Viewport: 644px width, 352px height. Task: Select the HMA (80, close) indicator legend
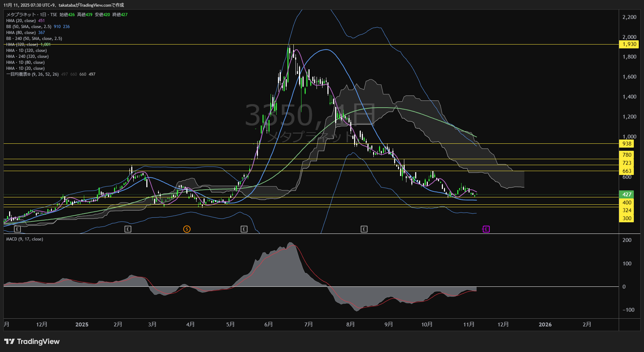21,33
